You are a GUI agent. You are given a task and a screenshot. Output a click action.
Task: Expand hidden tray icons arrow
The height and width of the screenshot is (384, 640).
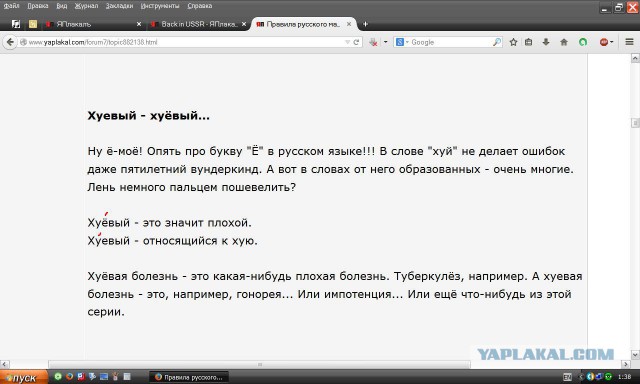(x=580, y=377)
